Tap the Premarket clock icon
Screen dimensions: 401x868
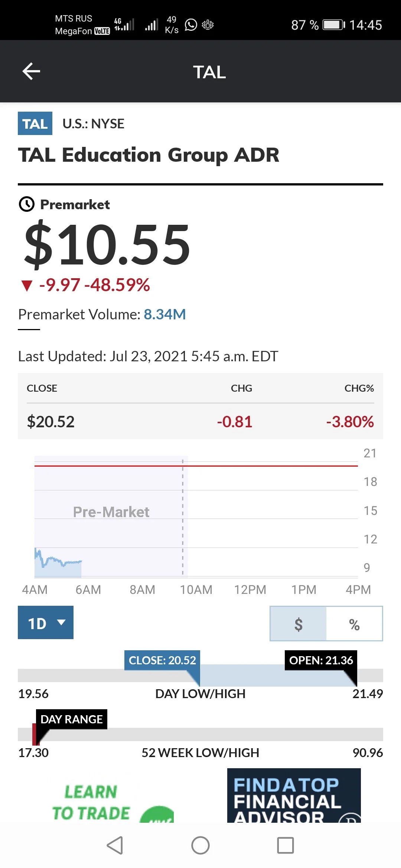27,204
